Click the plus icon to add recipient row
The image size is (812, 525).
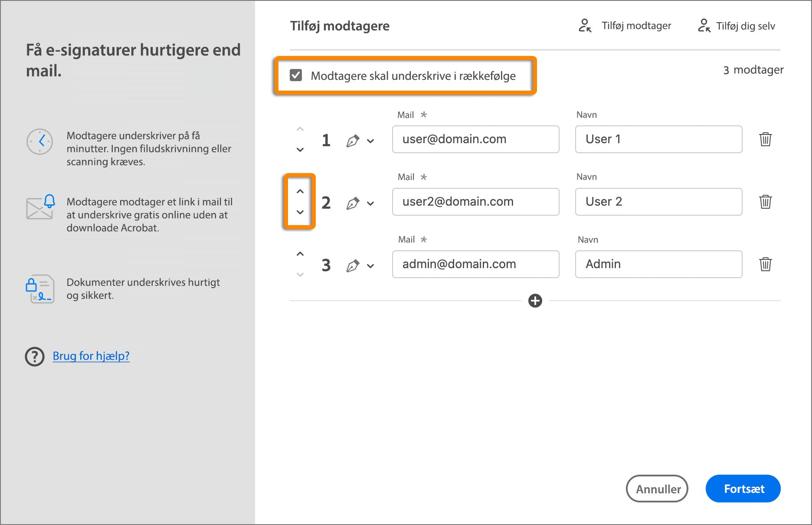535,301
